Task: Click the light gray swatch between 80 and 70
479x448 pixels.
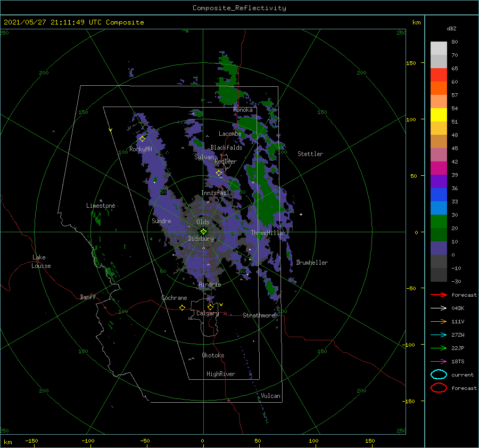Action: point(439,48)
